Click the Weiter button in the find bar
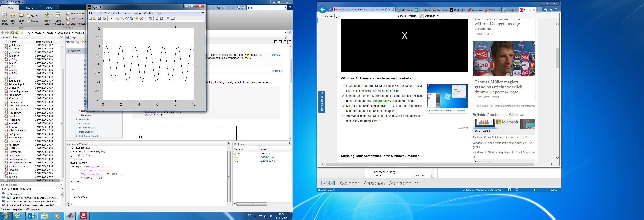Image resolution: width=644 pixels, height=220 pixels. (x=412, y=16)
